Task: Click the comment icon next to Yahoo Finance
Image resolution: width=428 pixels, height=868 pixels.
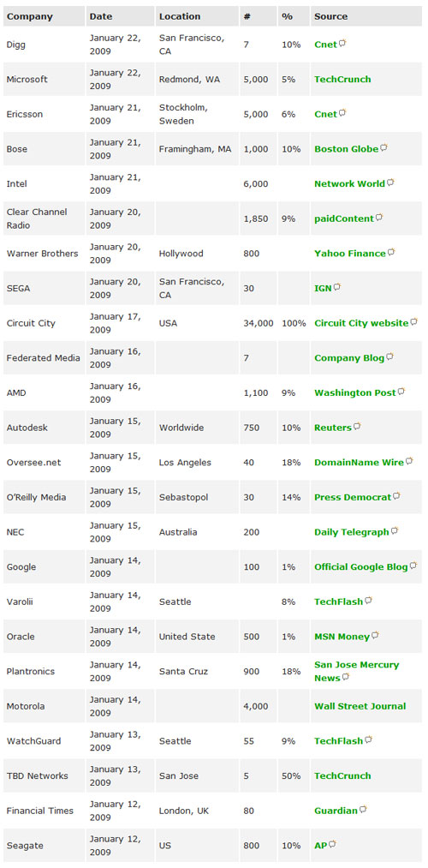Action: [391, 253]
